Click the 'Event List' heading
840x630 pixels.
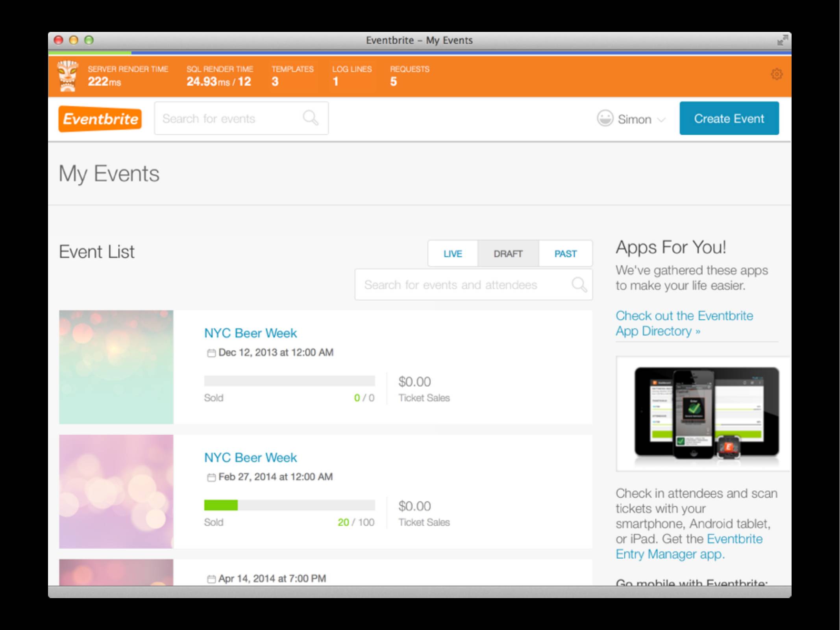[97, 252]
